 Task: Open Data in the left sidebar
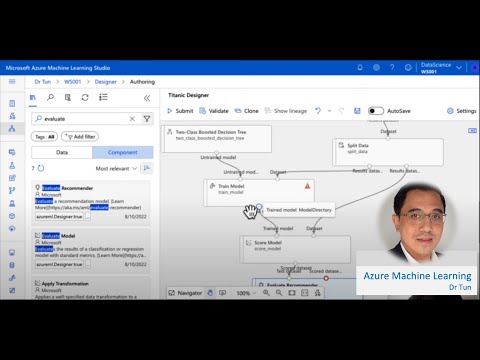click(x=12, y=153)
